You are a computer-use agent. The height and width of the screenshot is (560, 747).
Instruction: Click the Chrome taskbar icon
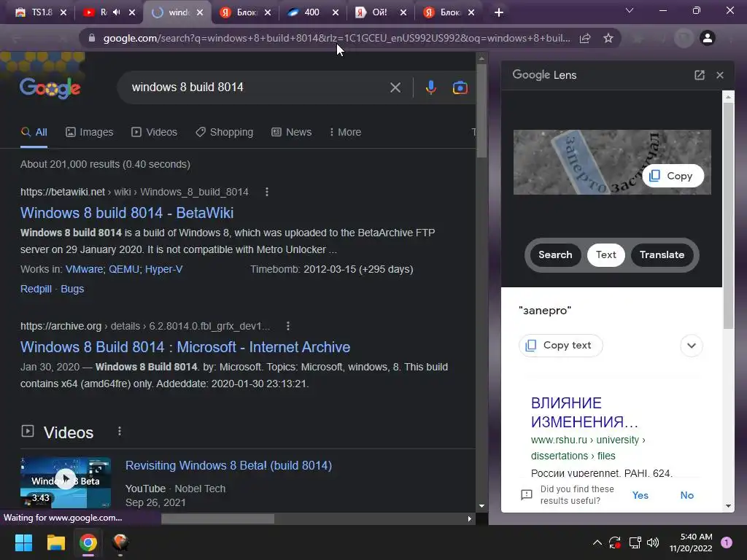coord(88,542)
